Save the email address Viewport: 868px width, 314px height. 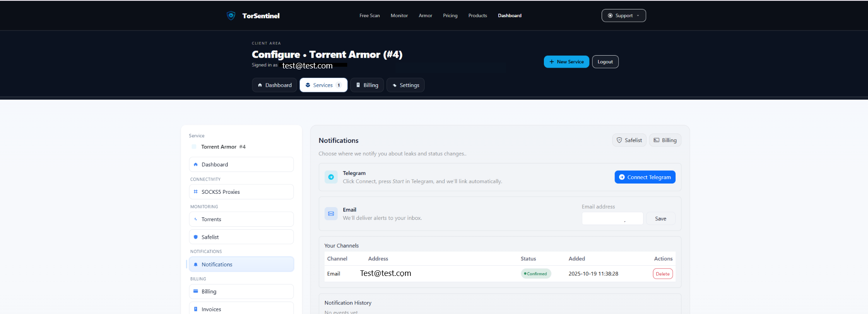coord(660,219)
